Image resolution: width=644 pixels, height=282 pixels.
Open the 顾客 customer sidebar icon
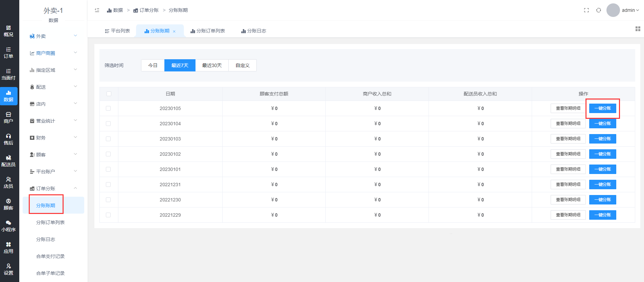pos(8,204)
